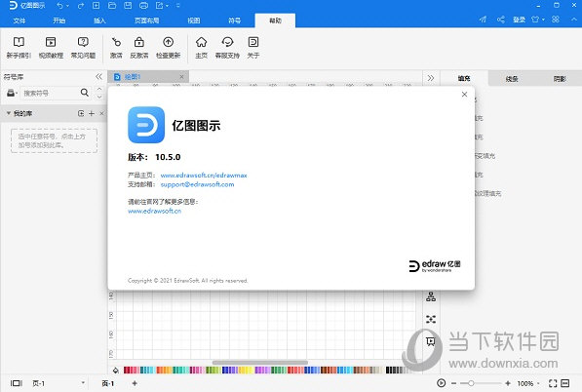This screenshot has height=392, width=582.
Task: Switch to the 插入 tab
Action: tap(99, 20)
